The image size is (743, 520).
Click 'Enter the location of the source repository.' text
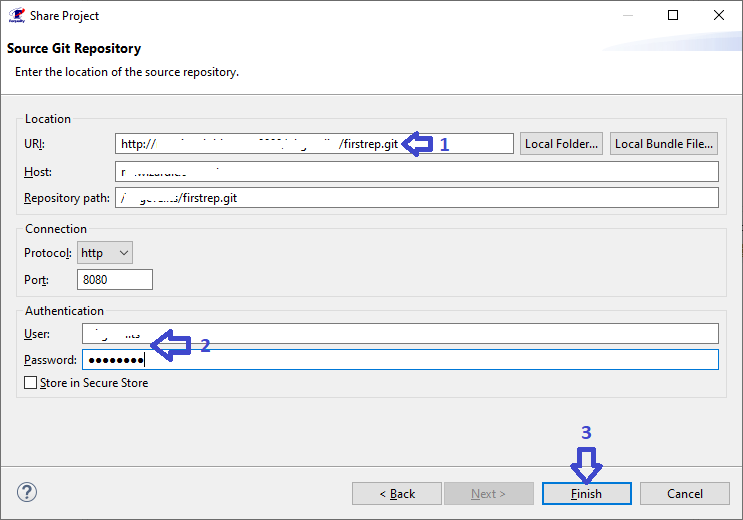click(x=127, y=72)
